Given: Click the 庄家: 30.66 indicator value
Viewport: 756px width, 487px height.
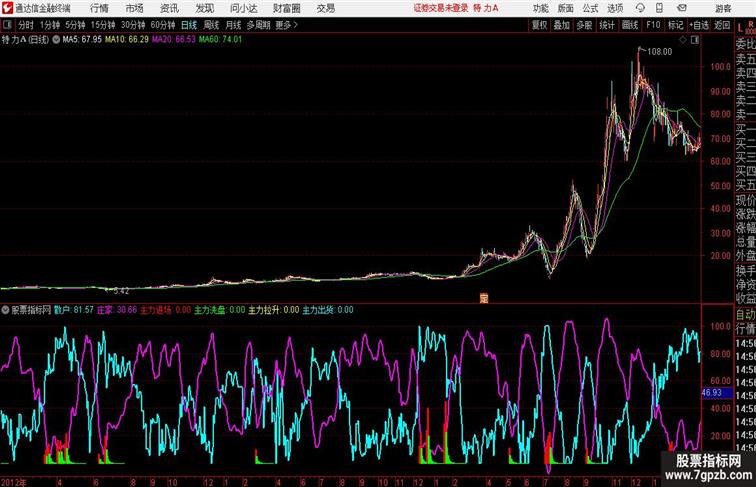Looking at the screenshot, I should click(117, 310).
